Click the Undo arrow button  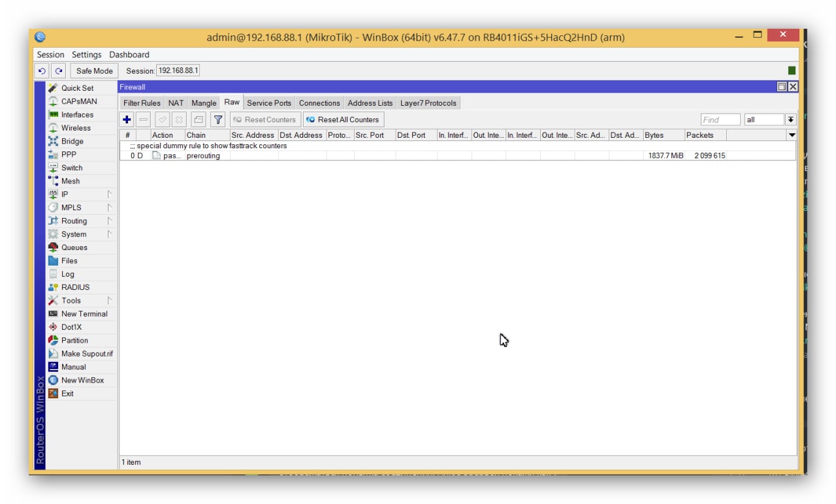(42, 71)
